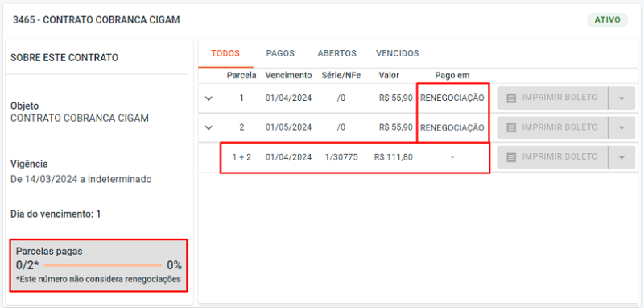Open boleto dropdown arrow for parcela 1 + 2
Image resolution: width=644 pixels, height=308 pixels.
coord(621,157)
